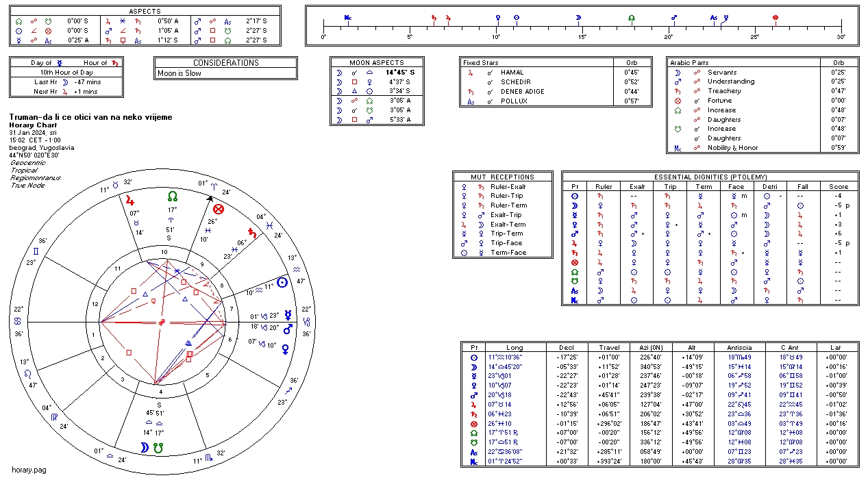Click the Virgo sign glyph on the outer ring

point(55,416)
